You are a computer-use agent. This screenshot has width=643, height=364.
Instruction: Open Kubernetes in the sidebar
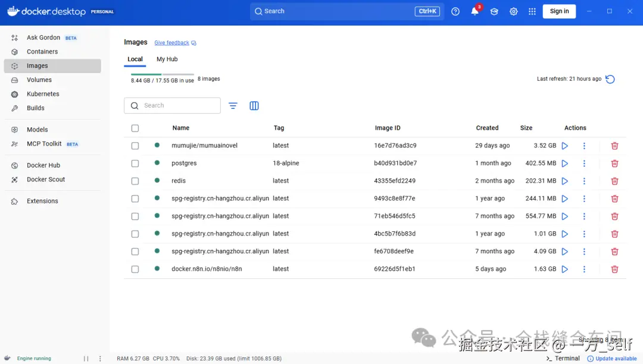(52, 94)
